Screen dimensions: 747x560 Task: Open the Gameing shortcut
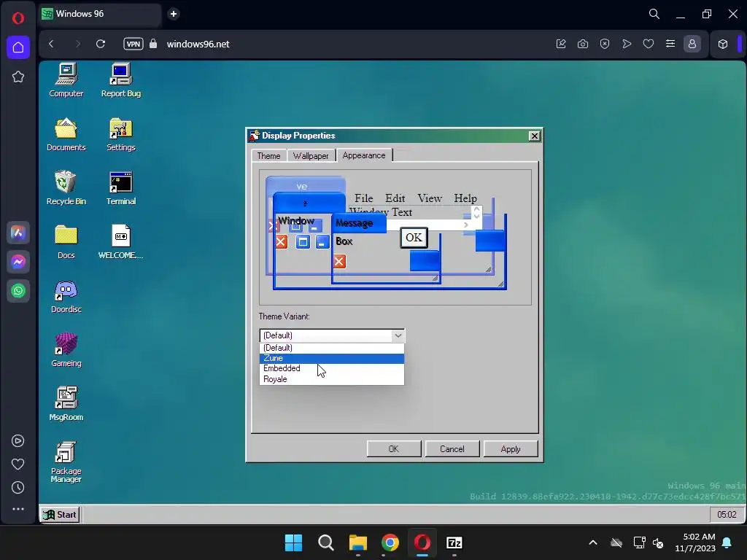click(x=66, y=350)
